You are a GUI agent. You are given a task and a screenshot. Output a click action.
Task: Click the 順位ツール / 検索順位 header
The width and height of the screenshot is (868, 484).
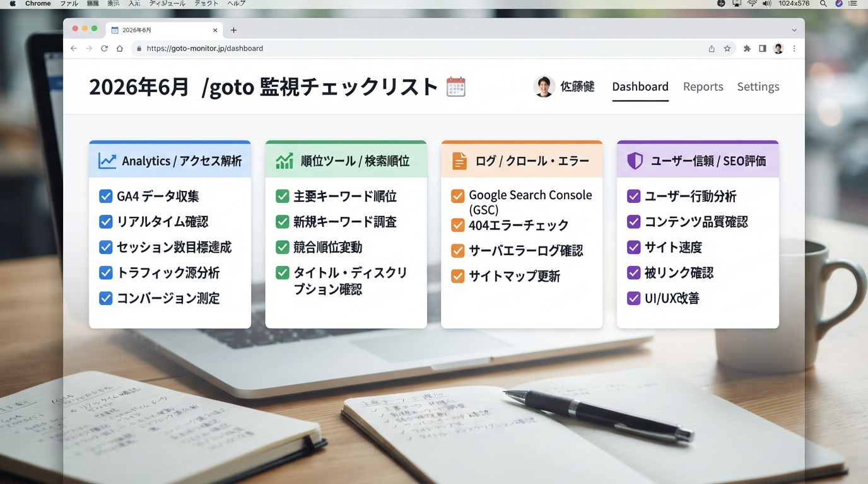tap(346, 161)
